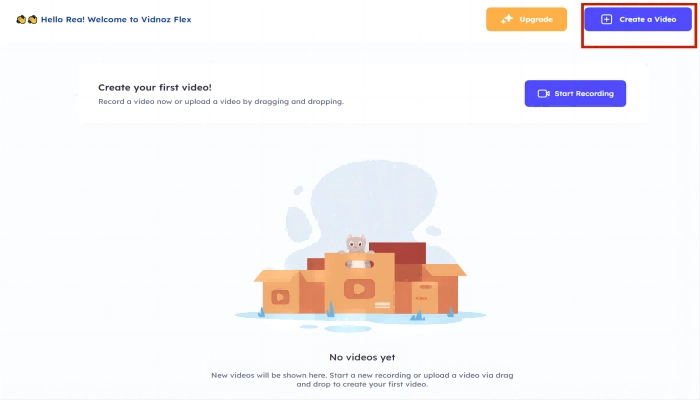Click the 'Record a video now or upload' subtitle
This screenshot has height=400, width=700.
[221, 101]
